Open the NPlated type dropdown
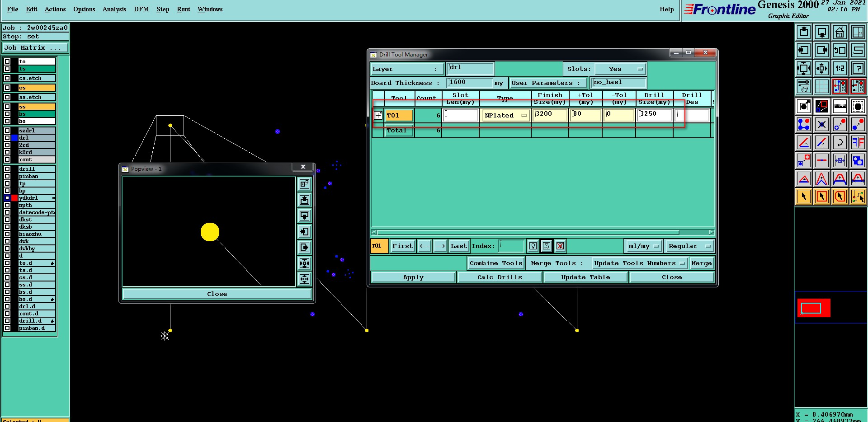Screen dimensions: 868x422 pos(505,115)
